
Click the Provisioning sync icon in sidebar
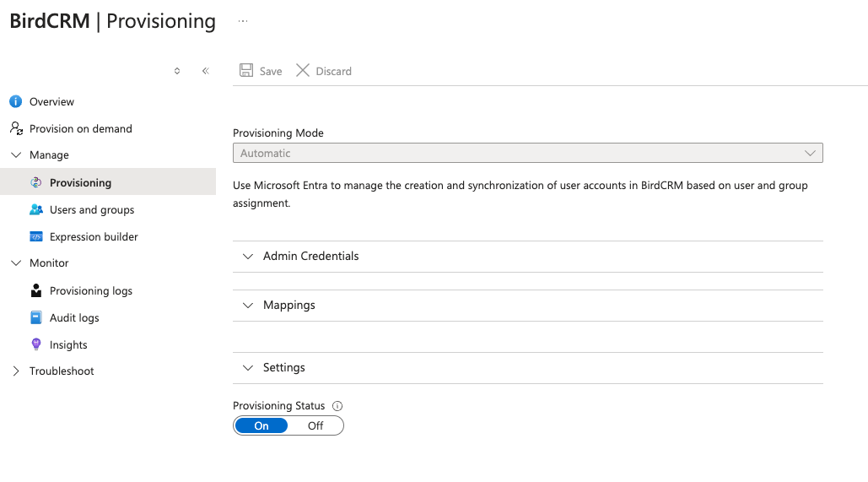(36, 182)
